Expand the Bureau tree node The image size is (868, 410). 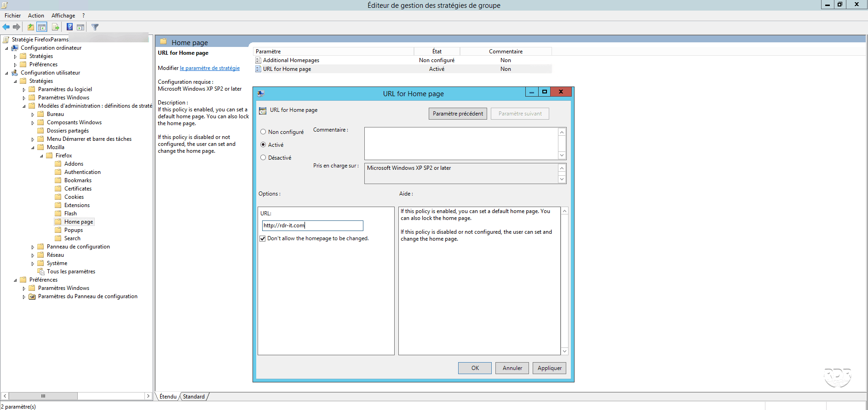point(33,115)
